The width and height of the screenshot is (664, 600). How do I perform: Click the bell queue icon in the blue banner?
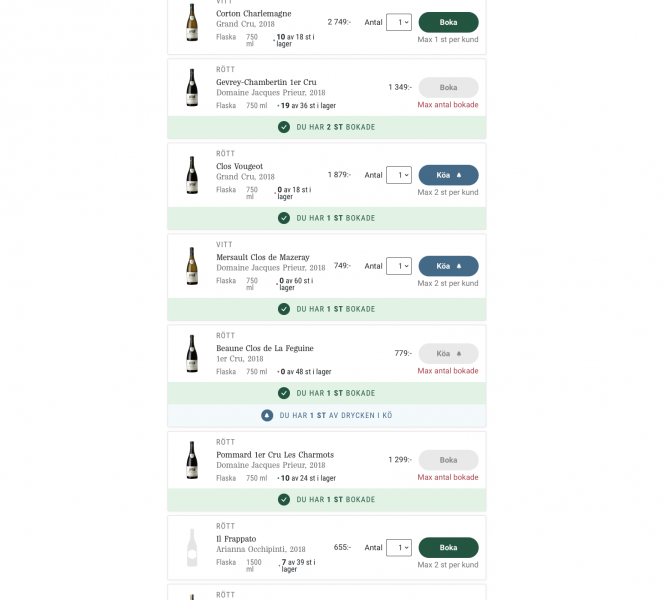coord(267,415)
